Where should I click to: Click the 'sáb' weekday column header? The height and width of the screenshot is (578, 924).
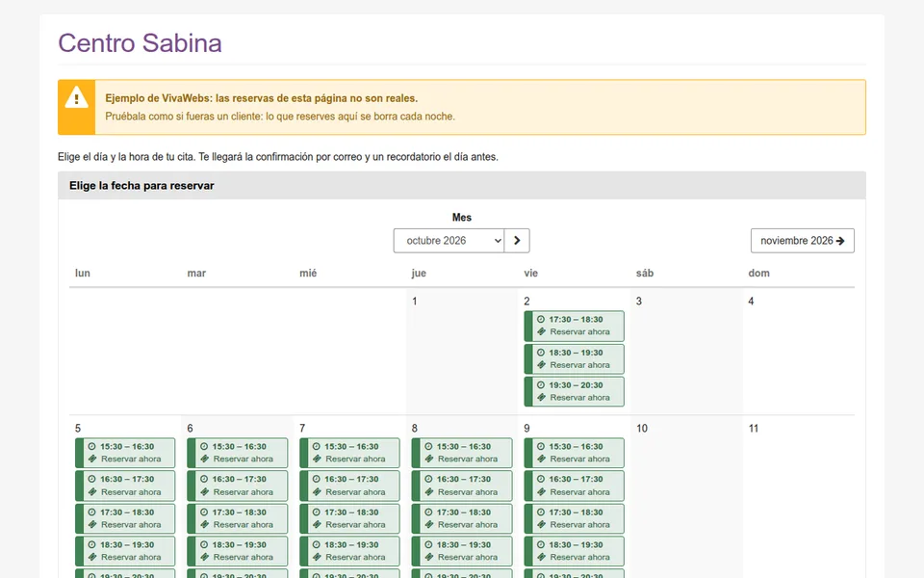click(645, 273)
